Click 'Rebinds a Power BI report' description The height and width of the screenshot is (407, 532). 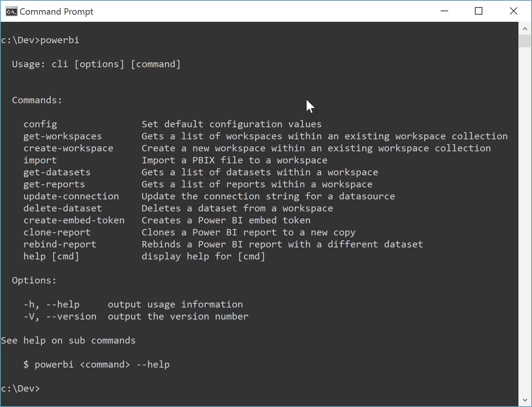click(x=283, y=244)
